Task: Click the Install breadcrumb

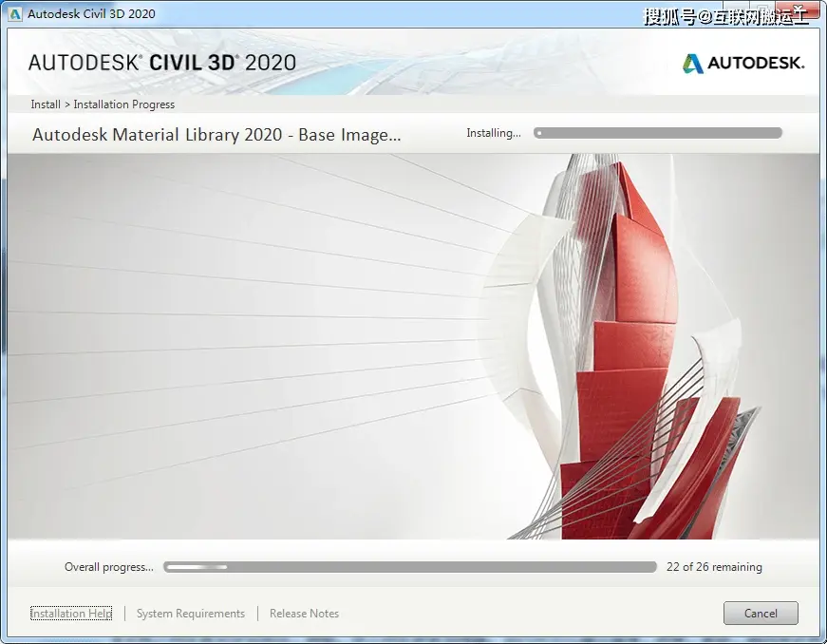Action: tap(46, 104)
